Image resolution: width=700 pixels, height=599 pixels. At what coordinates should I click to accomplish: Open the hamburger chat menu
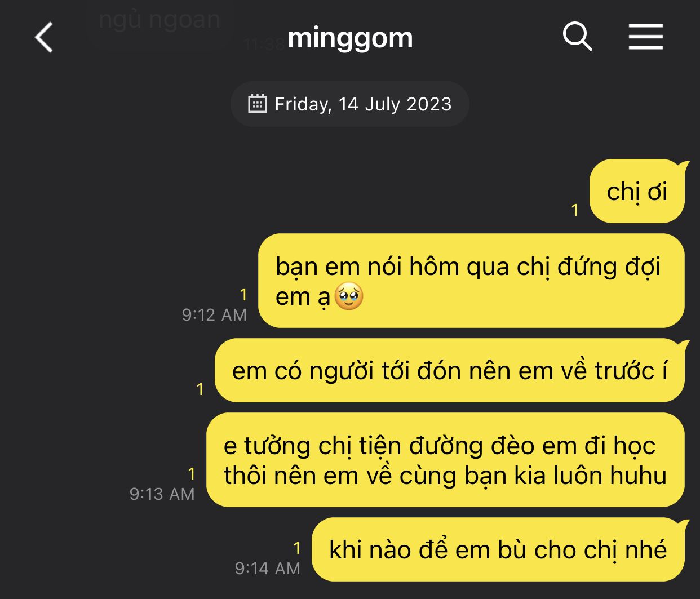pos(645,37)
